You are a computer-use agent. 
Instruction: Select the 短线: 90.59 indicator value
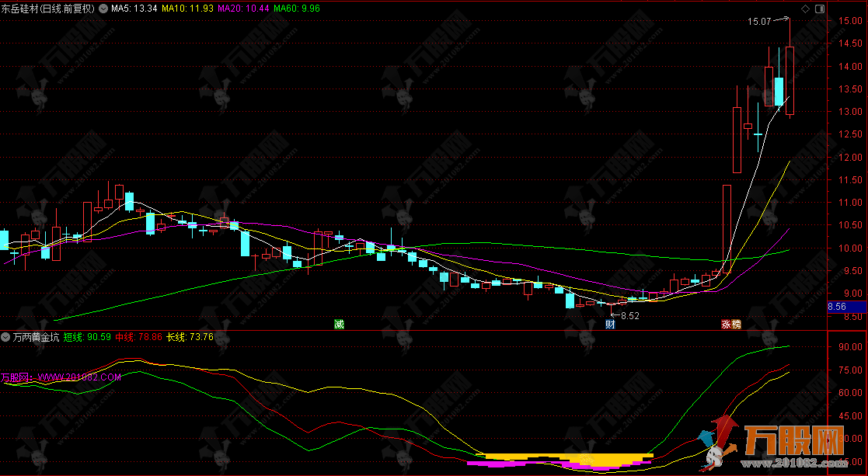(88, 337)
